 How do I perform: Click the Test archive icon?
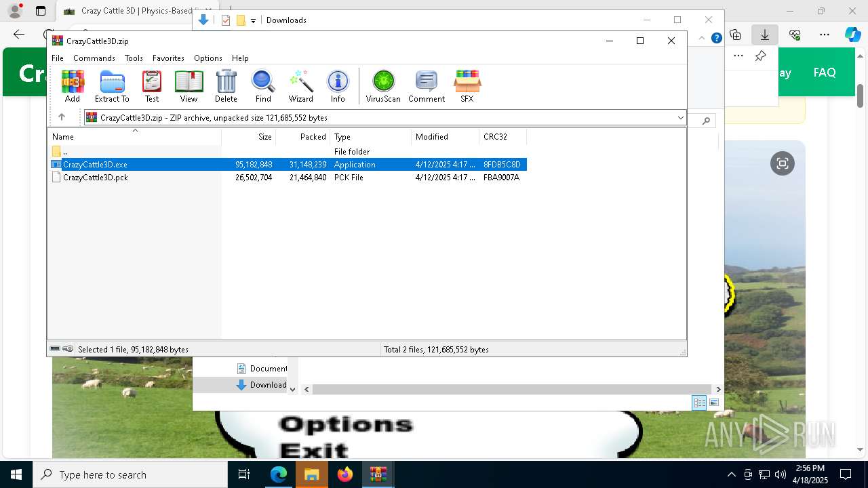152,86
